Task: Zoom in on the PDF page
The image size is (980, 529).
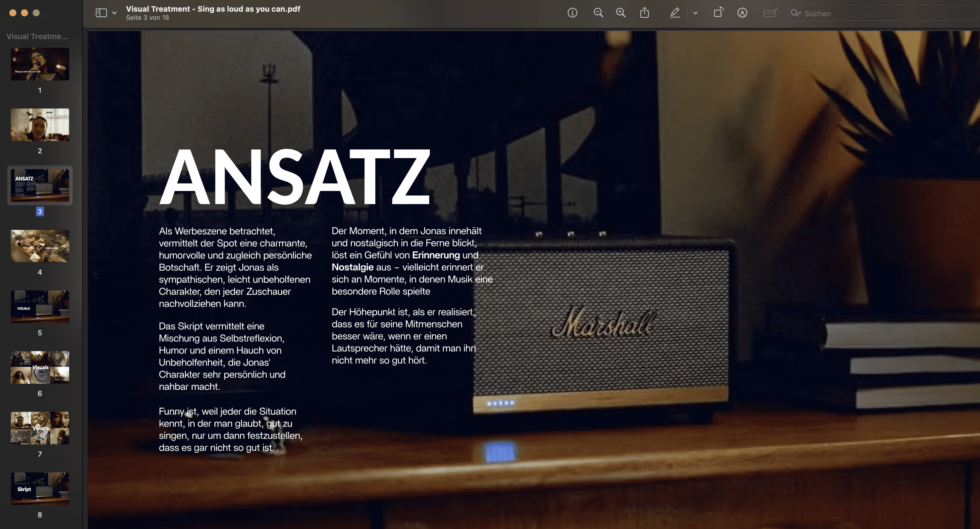Action: (620, 13)
